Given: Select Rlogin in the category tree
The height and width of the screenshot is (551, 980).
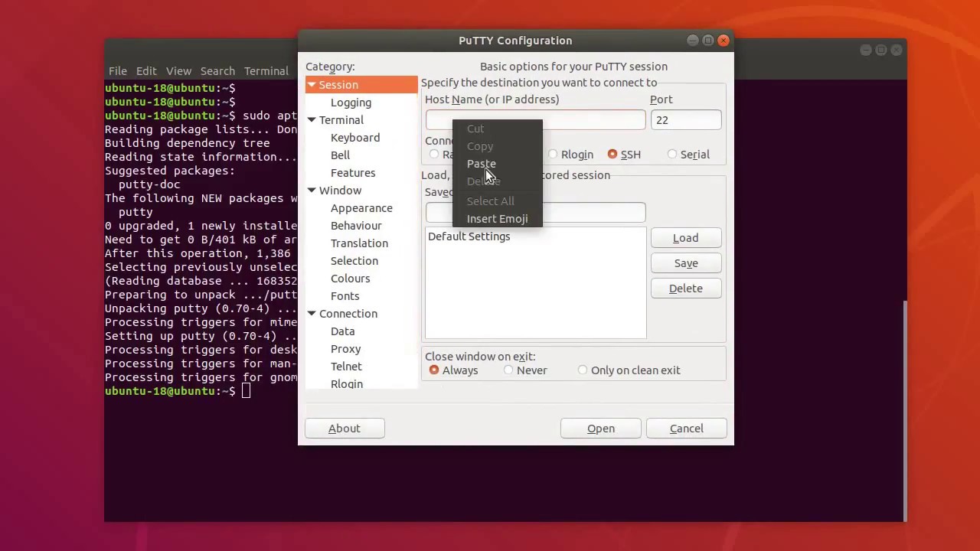Looking at the screenshot, I should 347,383.
